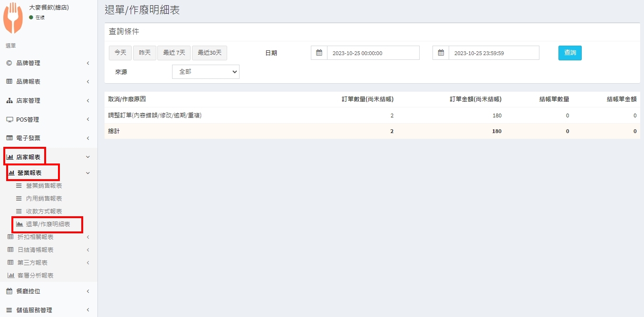Click the 大麥餐飲 fork logo icon
The width and height of the screenshot is (644, 317).
click(13, 18)
